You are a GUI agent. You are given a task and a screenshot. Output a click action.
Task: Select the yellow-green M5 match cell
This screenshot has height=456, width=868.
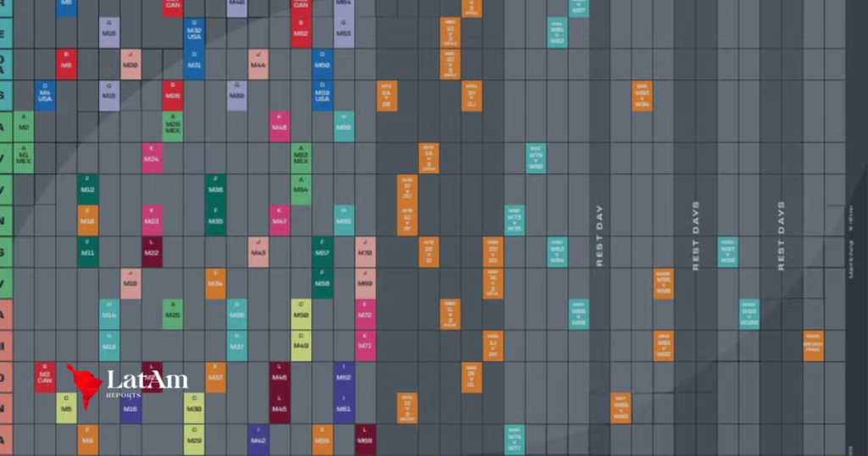tap(67, 408)
